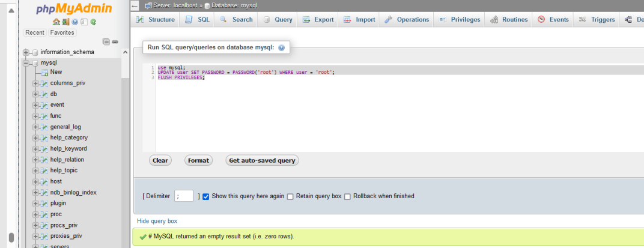Click Server: localhost breadcrumb link
Viewport: 644px width, 248px height.
point(176,6)
